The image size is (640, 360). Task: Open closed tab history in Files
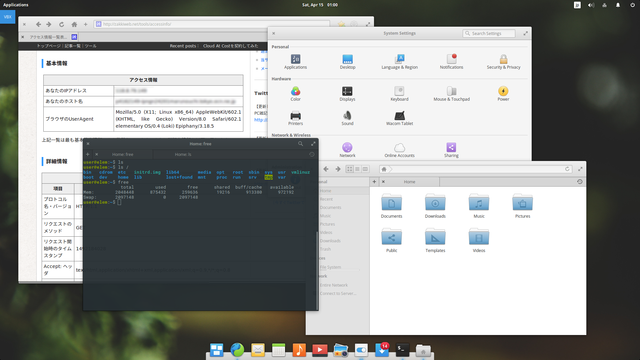(x=580, y=182)
